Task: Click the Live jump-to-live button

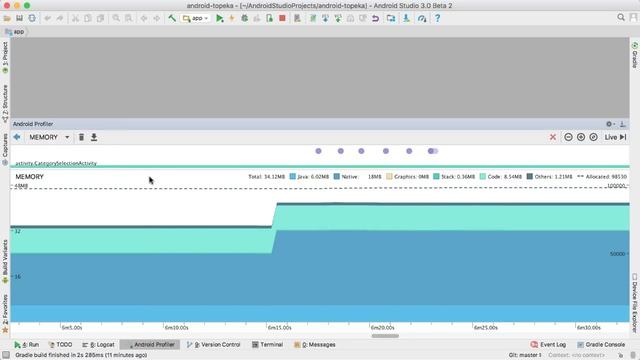Action: [615, 137]
